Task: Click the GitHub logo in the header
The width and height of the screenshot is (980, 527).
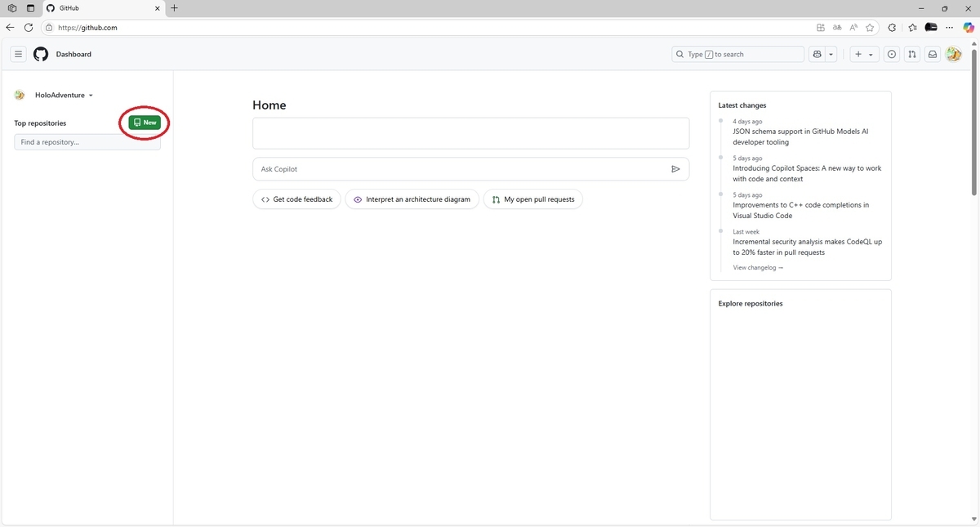Action: [40, 54]
